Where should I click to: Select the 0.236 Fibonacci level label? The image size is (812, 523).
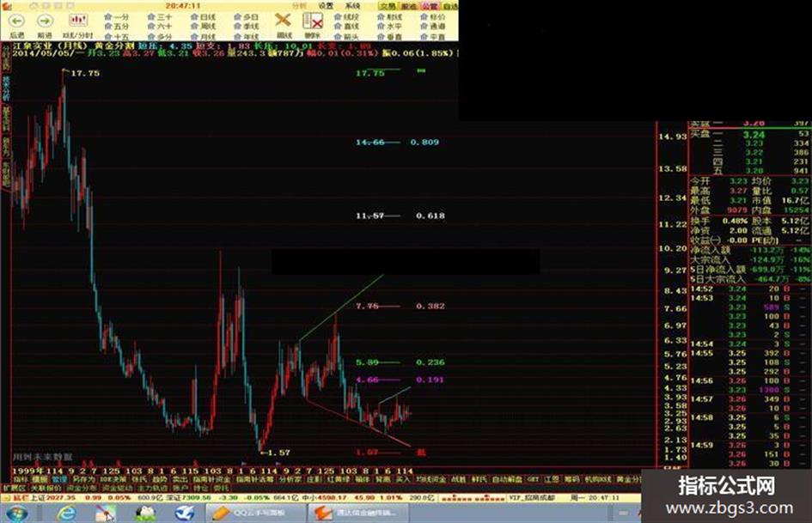[x=430, y=362]
